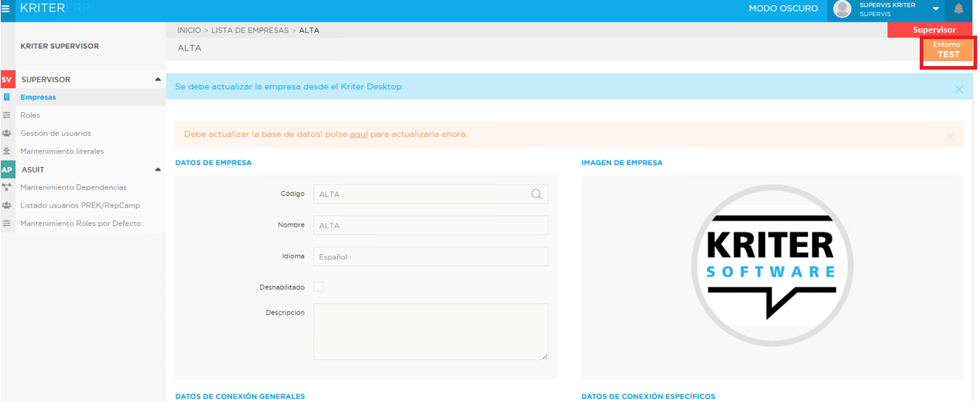
Task: Close the blue Kriter Desktop notice
Action: click(959, 89)
